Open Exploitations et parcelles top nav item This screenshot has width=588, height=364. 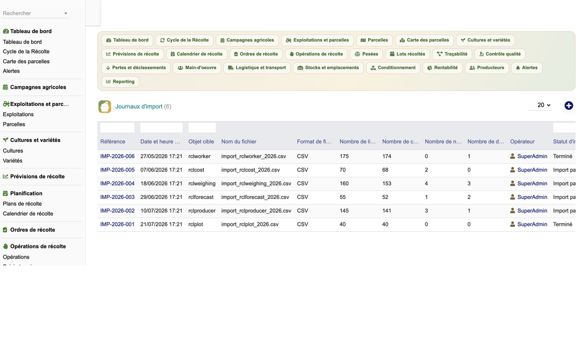point(318,40)
